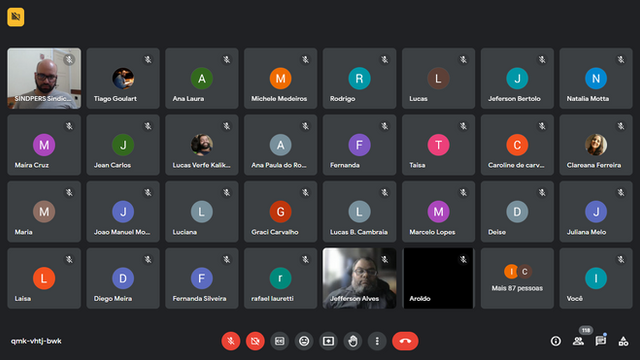Click Fernanda's purple F avatar
Screen dimensions: 640x360
[x=359, y=145]
